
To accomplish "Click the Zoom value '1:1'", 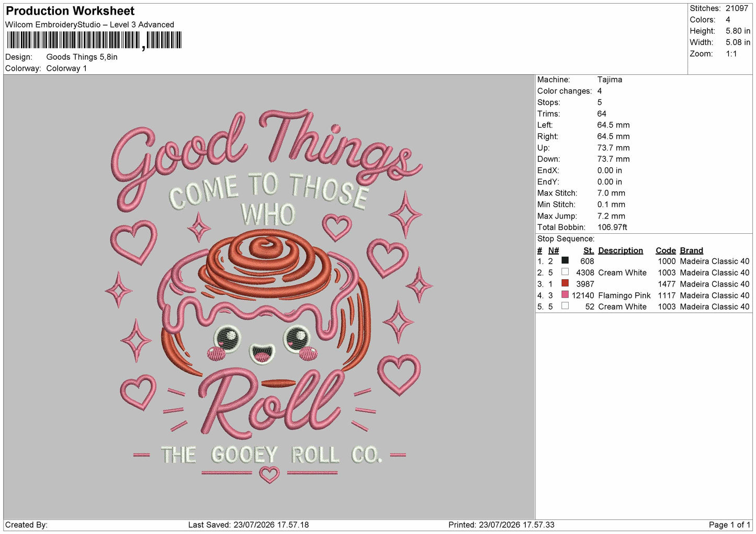I will pos(731,54).
